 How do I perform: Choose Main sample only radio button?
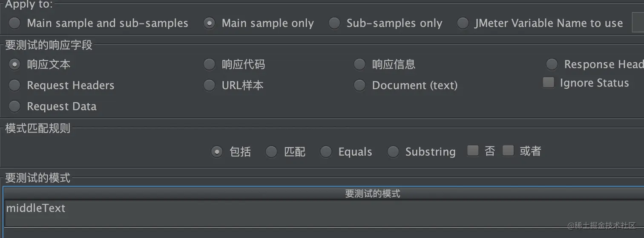click(x=209, y=23)
